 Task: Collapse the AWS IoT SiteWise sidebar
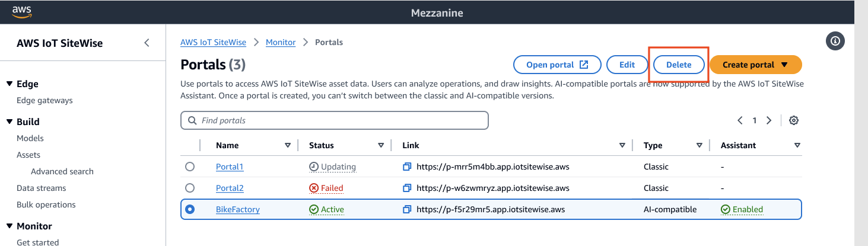coord(147,43)
